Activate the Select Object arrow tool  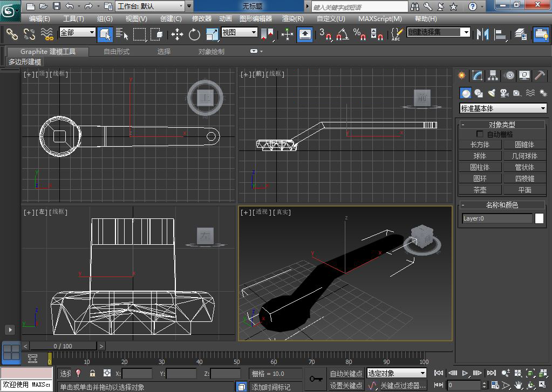[105, 34]
